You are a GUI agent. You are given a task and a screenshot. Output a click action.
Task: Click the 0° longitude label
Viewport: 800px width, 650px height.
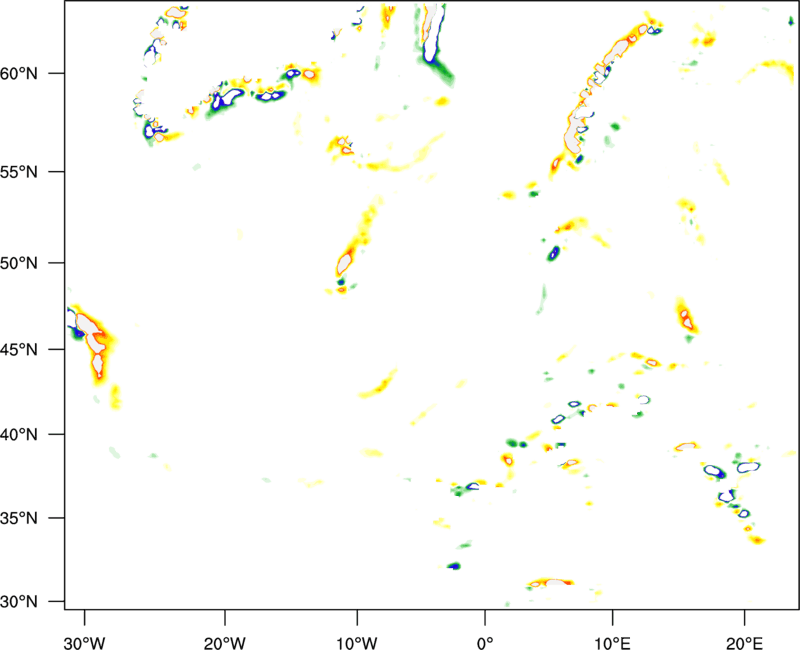485,643
